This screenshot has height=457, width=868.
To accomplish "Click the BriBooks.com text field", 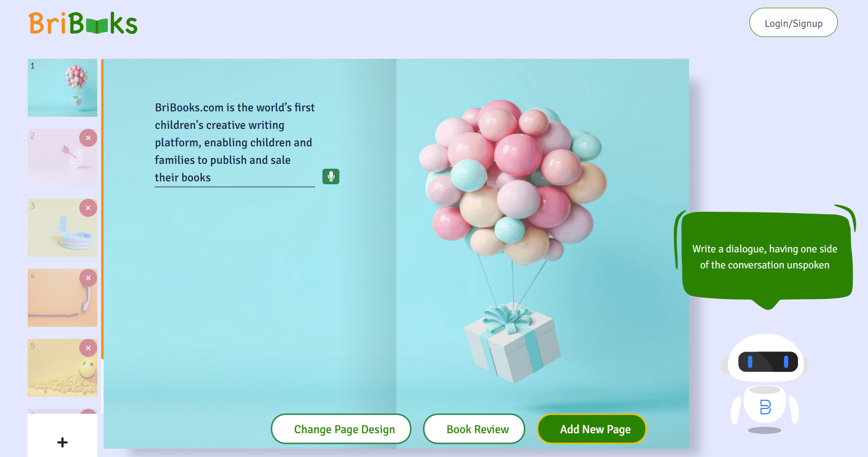I will point(235,143).
